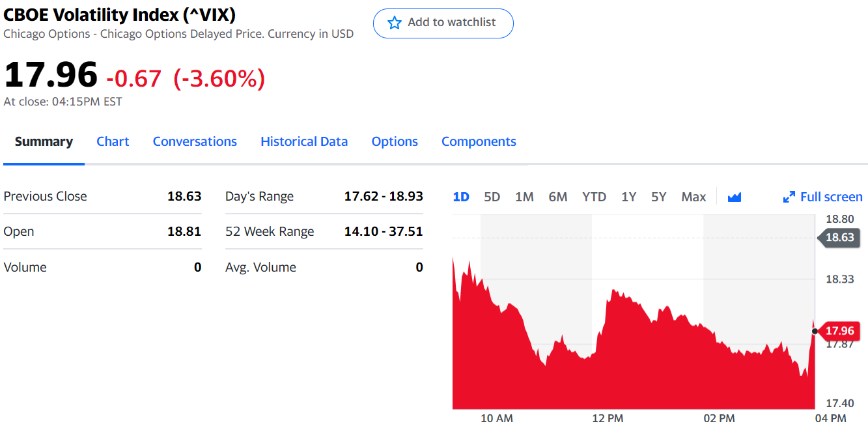Open the Historical Data tab
The height and width of the screenshot is (428, 868).
304,141
